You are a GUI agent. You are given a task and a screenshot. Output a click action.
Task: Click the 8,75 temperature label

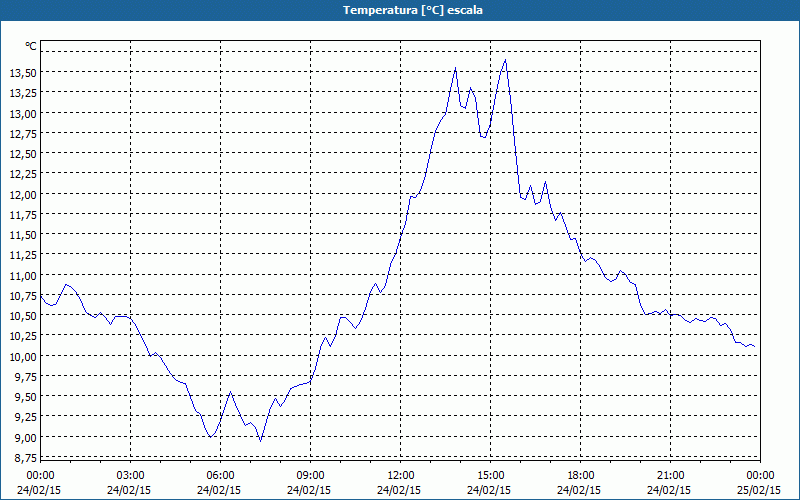26,458
